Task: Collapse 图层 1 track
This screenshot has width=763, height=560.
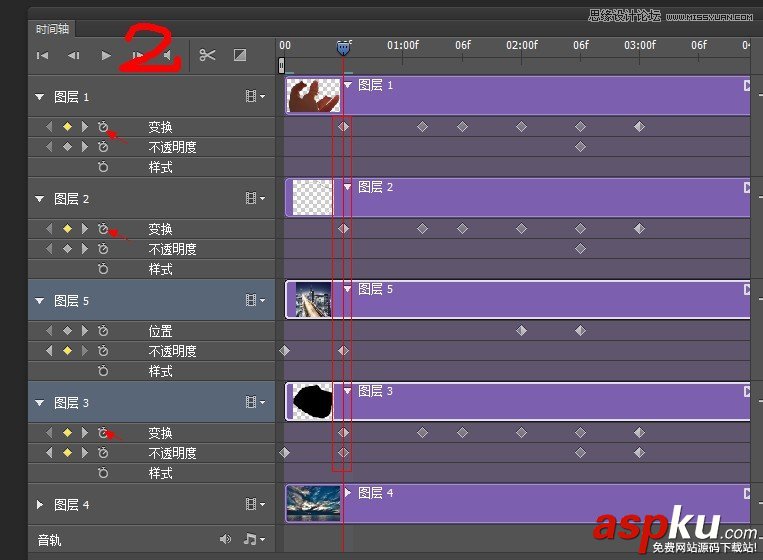Action: [x=40, y=97]
